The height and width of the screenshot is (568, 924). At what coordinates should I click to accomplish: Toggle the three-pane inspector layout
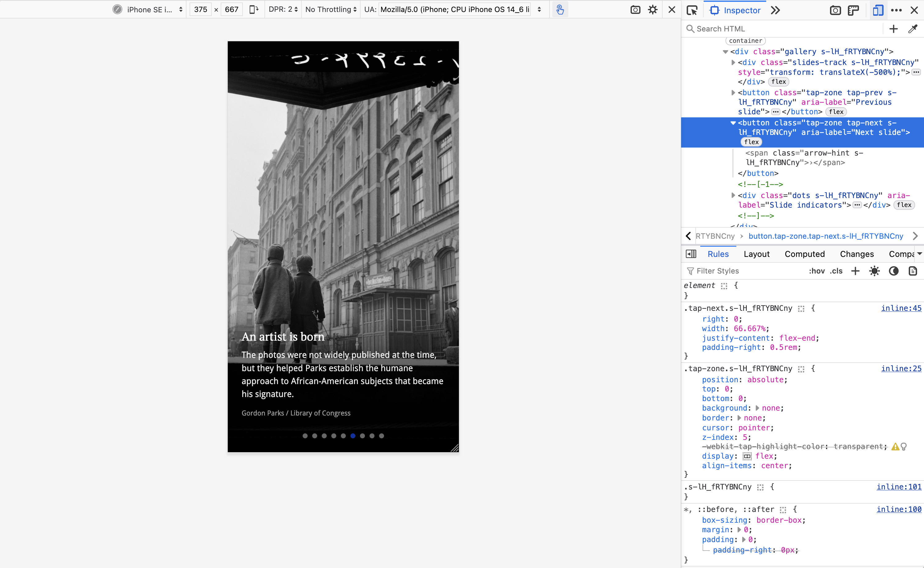click(x=691, y=254)
